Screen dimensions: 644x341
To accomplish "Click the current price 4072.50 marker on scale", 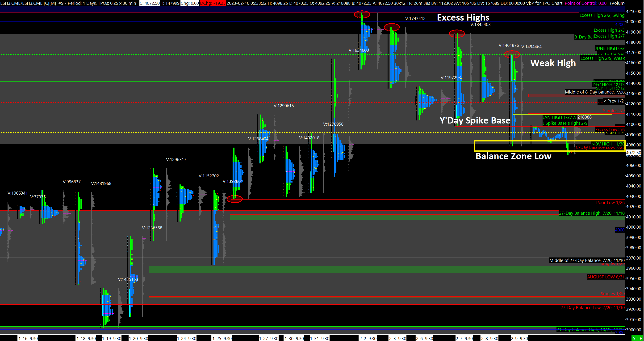I will click(x=634, y=153).
